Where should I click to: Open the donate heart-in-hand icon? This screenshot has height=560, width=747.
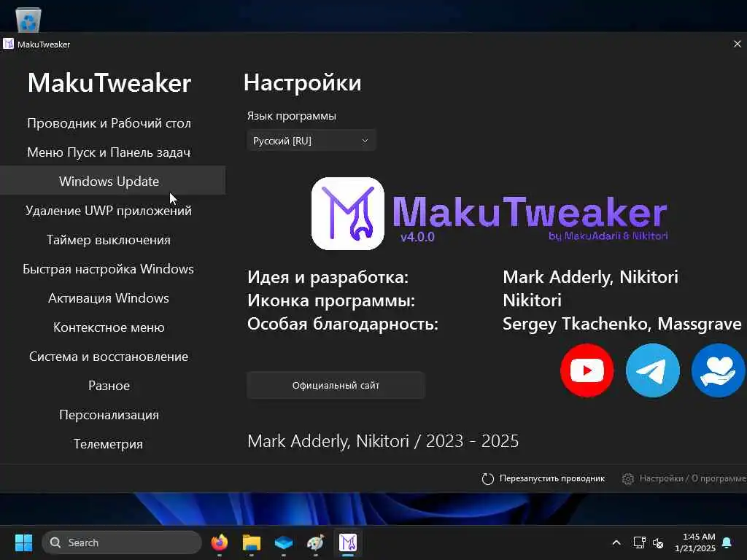click(719, 370)
